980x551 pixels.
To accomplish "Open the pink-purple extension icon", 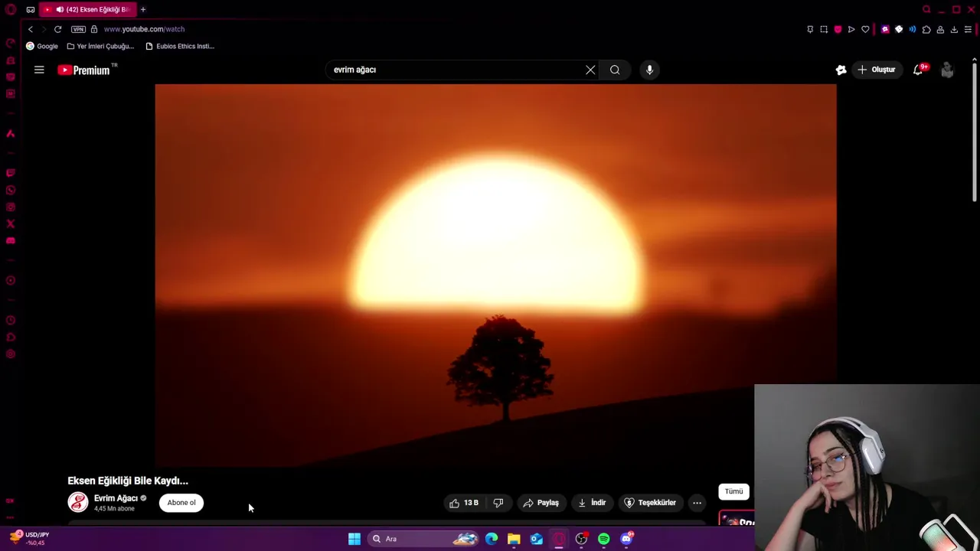I will (x=885, y=29).
